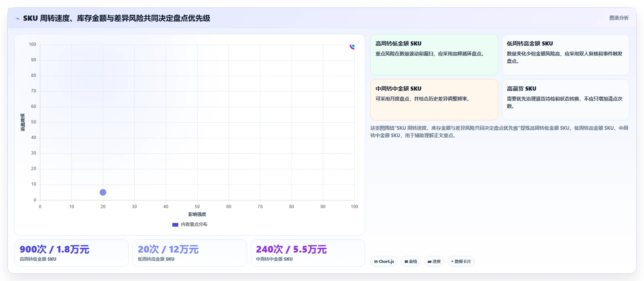Click the 进度 tag

(x=434, y=261)
